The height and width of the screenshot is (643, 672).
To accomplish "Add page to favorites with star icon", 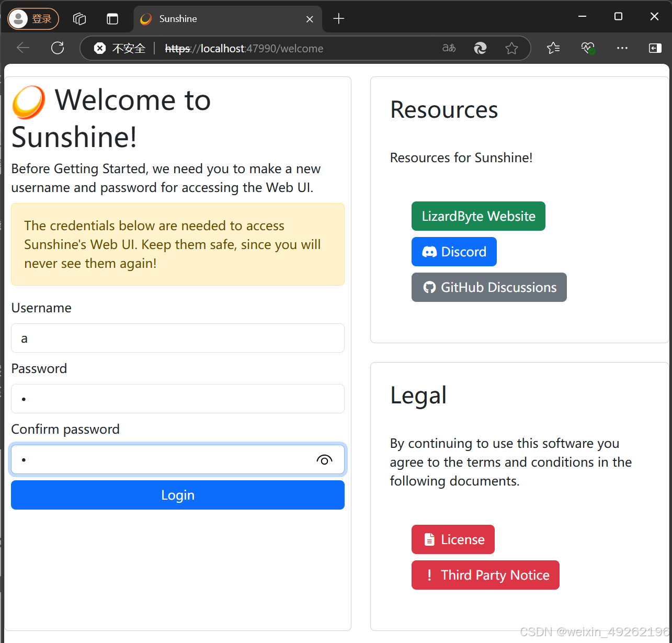I will [x=511, y=48].
